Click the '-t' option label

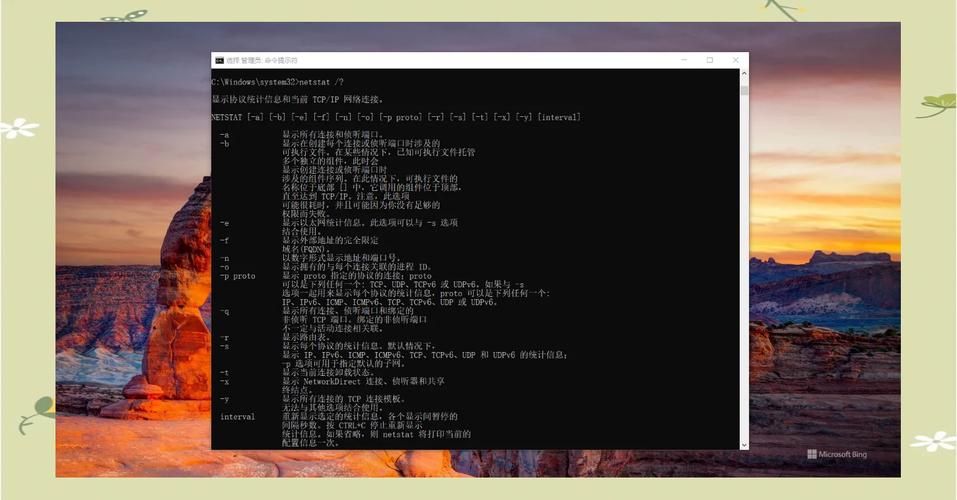tap(225, 372)
